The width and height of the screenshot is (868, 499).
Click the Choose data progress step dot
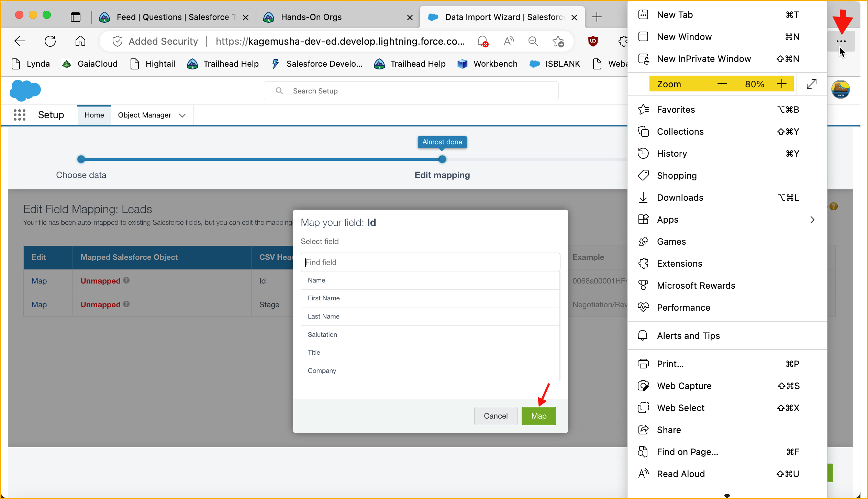(81, 159)
